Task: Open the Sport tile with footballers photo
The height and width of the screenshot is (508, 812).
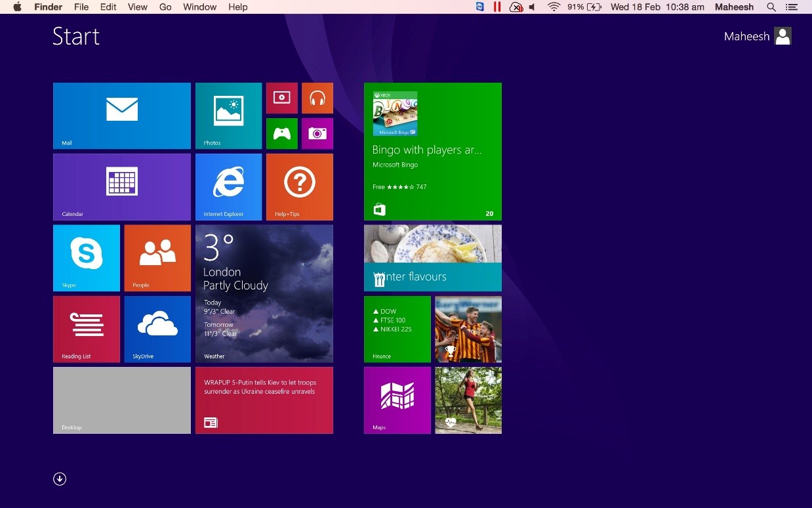Action: tap(468, 329)
